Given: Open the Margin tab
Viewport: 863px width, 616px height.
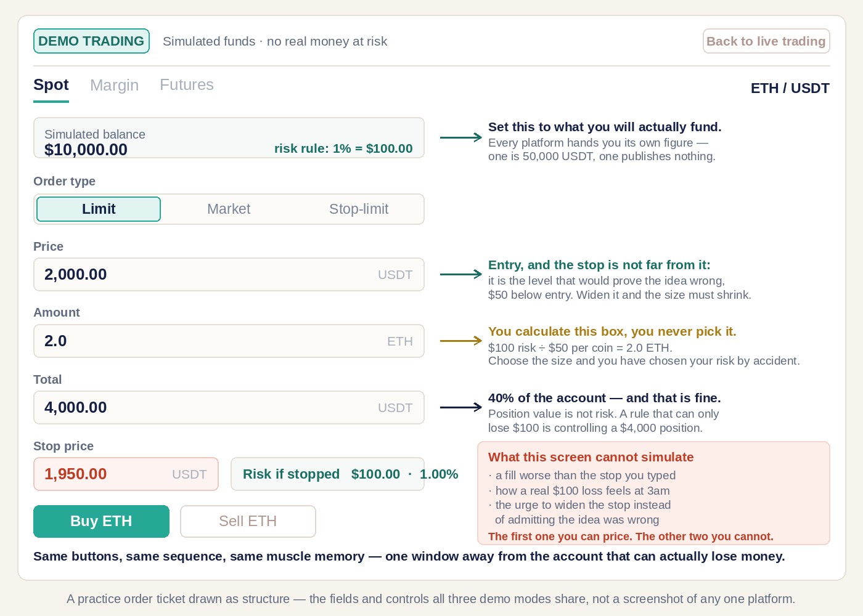Looking at the screenshot, I should (114, 85).
